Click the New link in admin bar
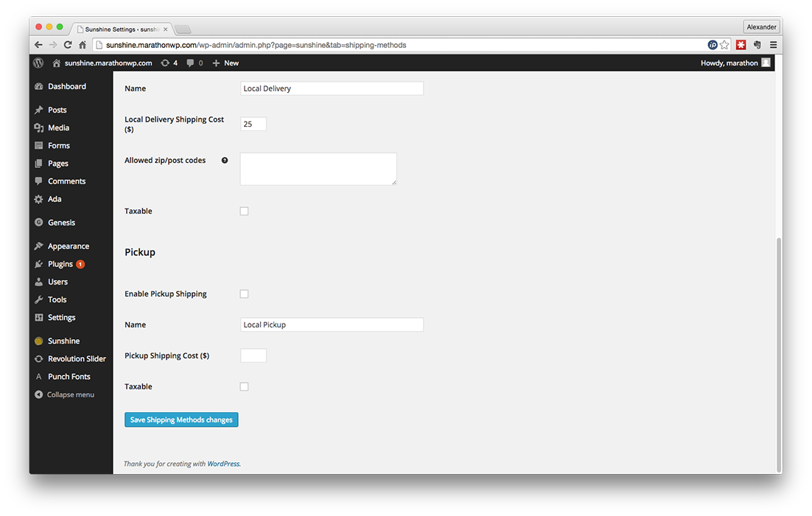 (231, 63)
